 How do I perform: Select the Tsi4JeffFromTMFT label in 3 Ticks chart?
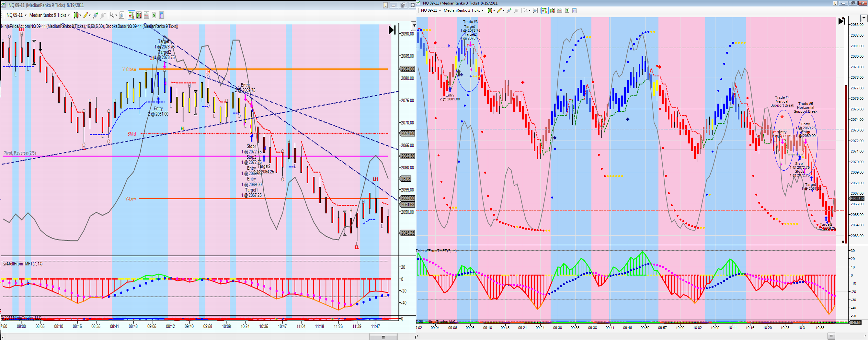[436, 251]
